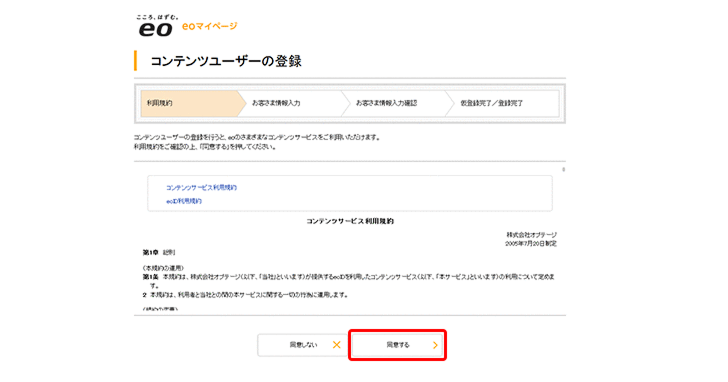Click the 第1章 総則 heading
This screenshot has width=728, height=382.
159,252
